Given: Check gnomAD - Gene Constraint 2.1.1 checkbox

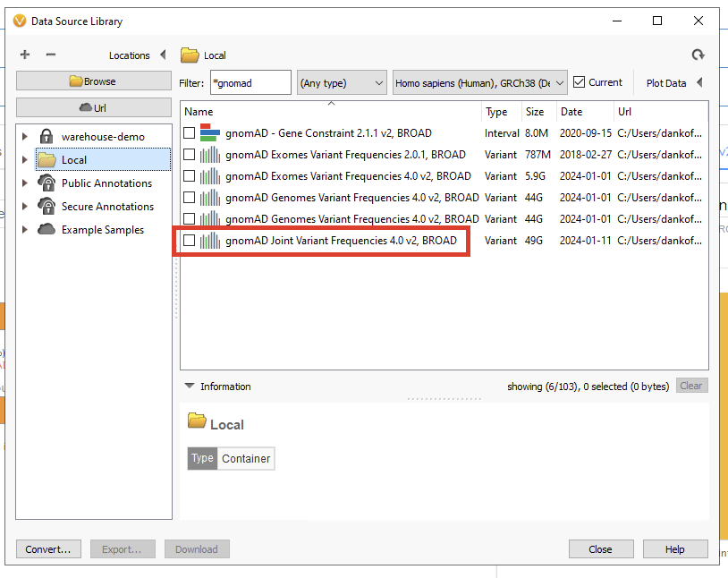Looking at the screenshot, I should pyautogui.click(x=189, y=133).
